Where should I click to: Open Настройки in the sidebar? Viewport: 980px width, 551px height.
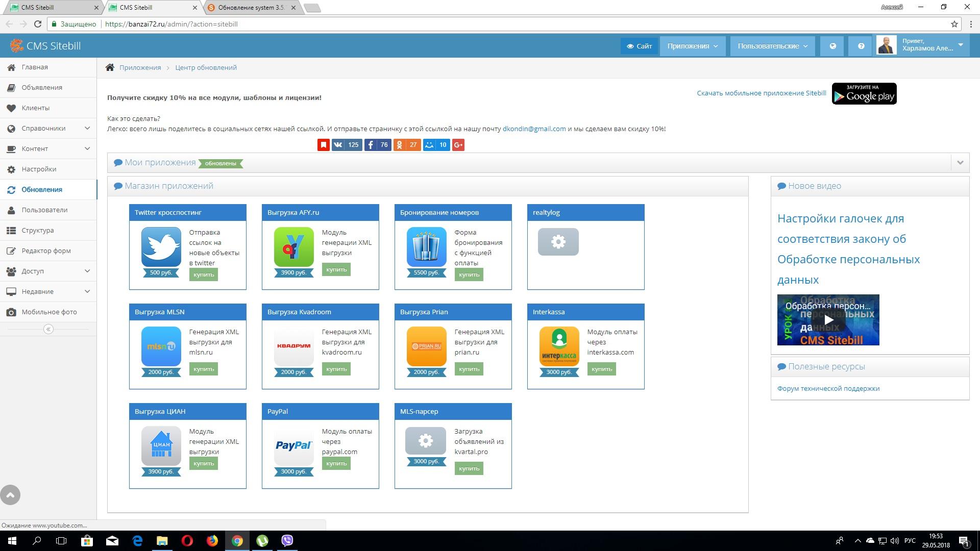click(48, 169)
